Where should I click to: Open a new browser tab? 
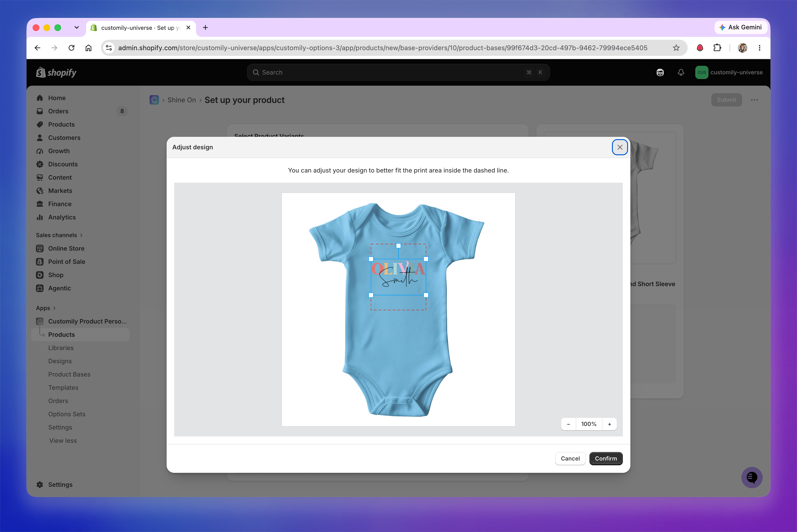(x=205, y=27)
